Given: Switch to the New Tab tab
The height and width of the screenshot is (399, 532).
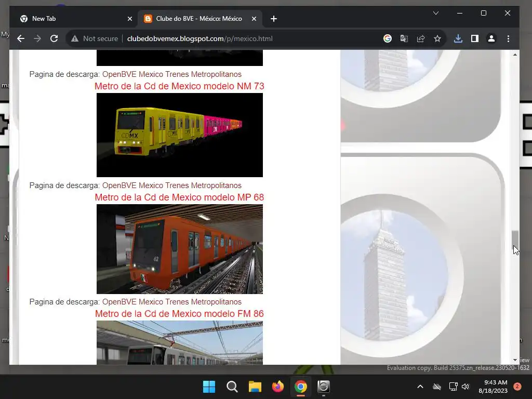Looking at the screenshot, I should 76,19.
